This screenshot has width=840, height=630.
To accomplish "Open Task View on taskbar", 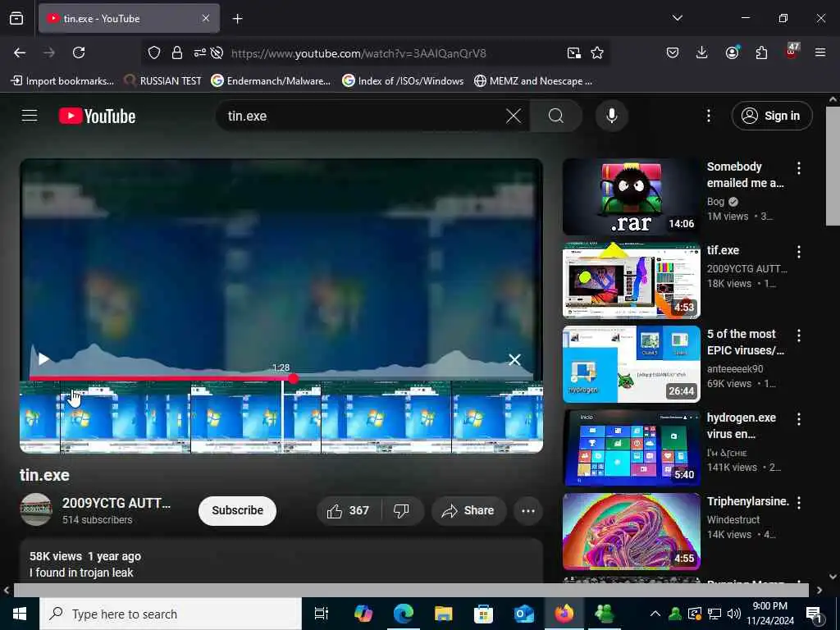I will tap(322, 614).
